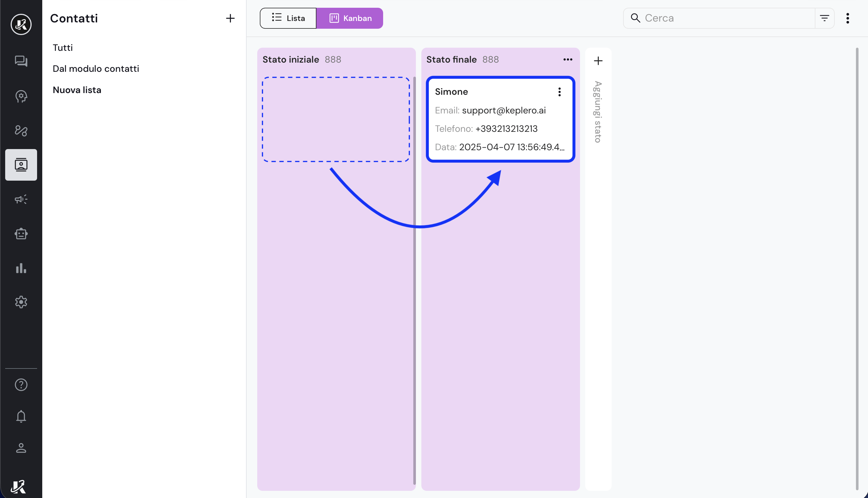Click the Aggiungi stato plus button
The image size is (868, 498).
tap(598, 61)
